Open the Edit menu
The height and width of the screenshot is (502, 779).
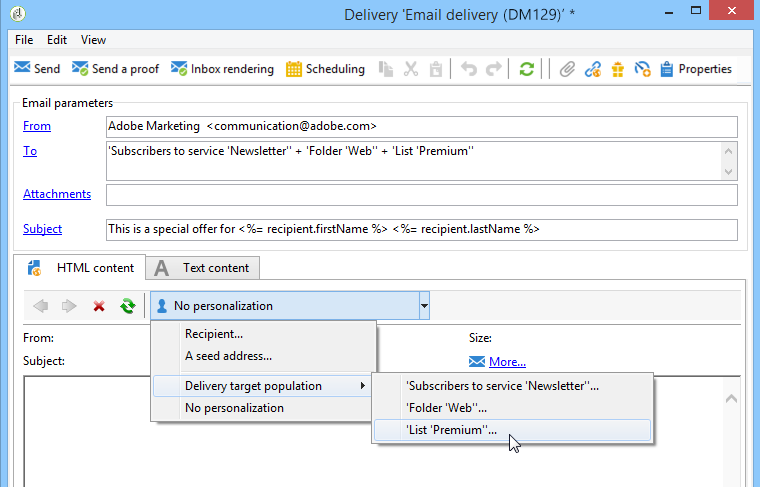pos(57,40)
